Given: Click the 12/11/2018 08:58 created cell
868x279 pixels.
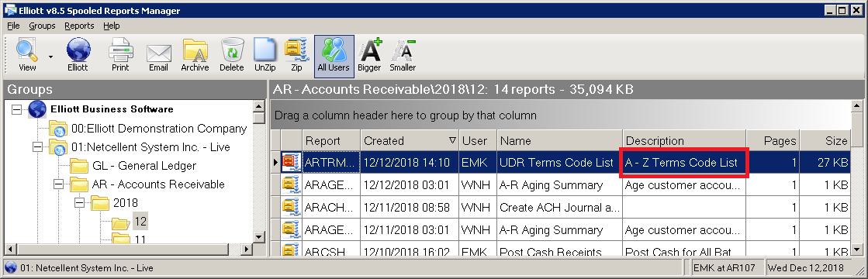Looking at the screenshot, I should click(x=410, y=208).
